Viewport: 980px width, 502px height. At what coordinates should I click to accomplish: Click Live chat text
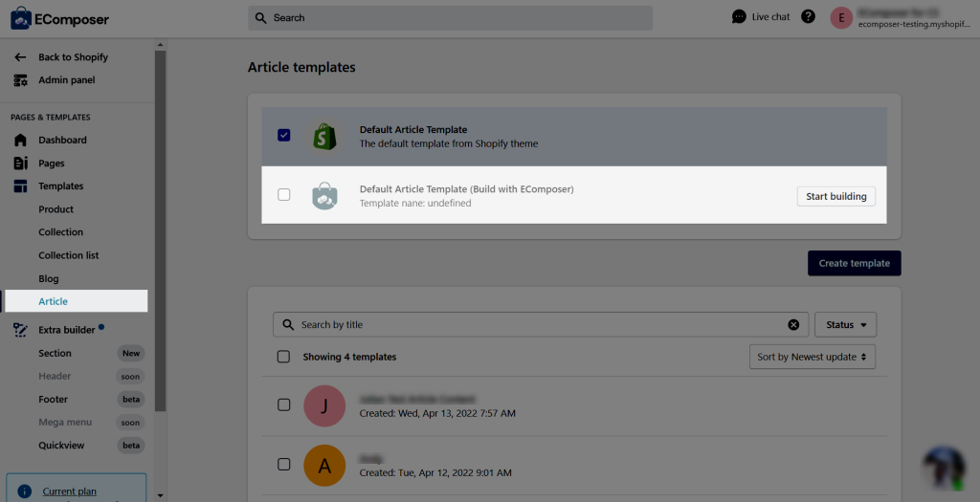coord(770,17)
